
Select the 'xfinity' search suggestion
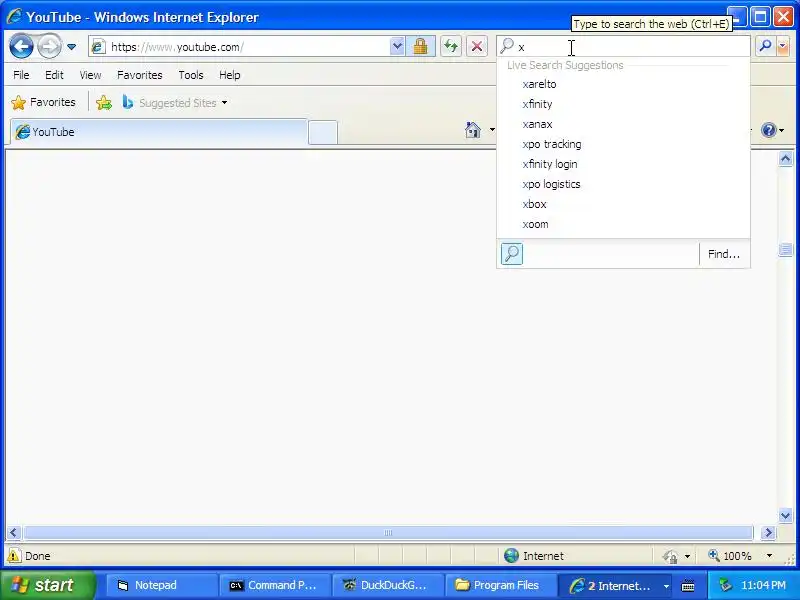pyautogui.click(x=623, y=104)
